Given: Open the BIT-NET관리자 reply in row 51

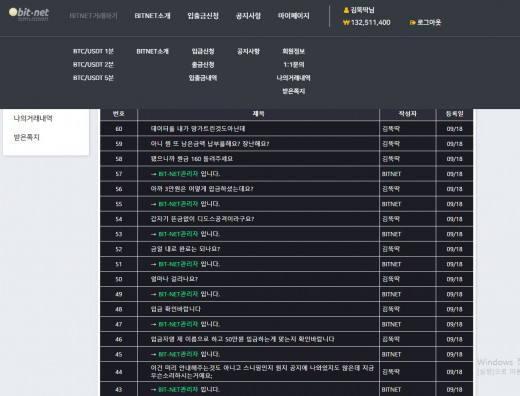Looking at the screenshot, I should pyautogui.click(x=185, y=264).
